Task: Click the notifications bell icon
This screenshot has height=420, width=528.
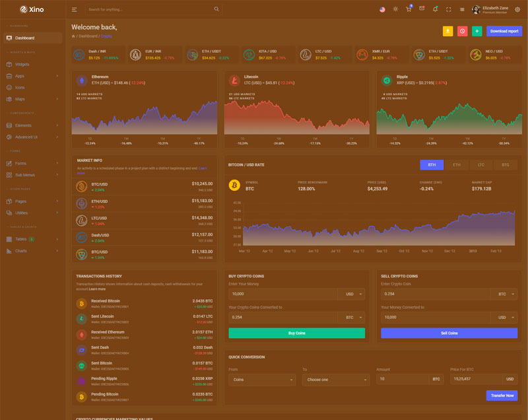Action: tap(435, 9)
